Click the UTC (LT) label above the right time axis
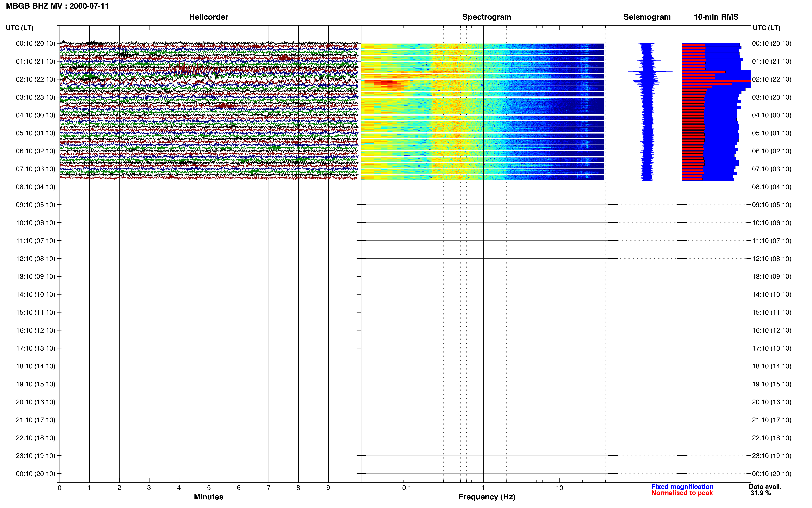812x508 pixels. (766, 28)
